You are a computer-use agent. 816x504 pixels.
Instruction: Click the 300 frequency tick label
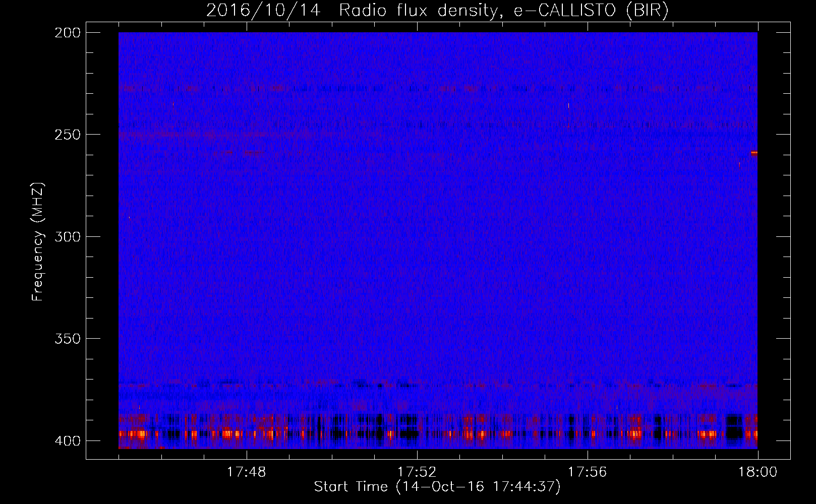point(68,237)
